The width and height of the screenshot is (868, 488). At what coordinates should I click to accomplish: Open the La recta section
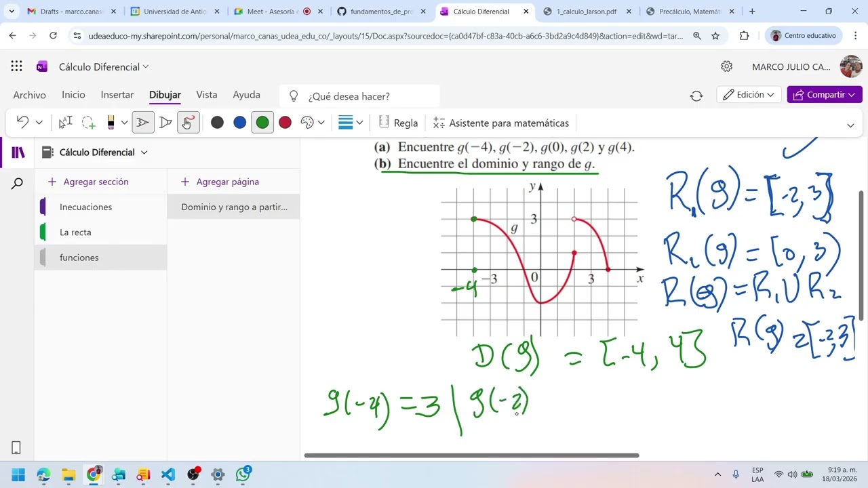(100, 232)
